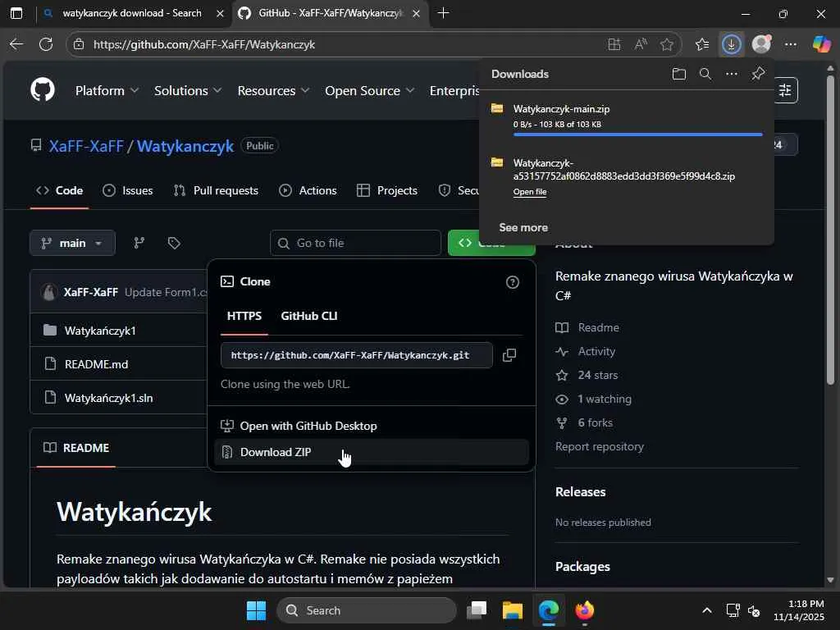840x630 pixels.
Task: Open downloads folder icon in Downloads panel
Action: [x=678, y=74]
